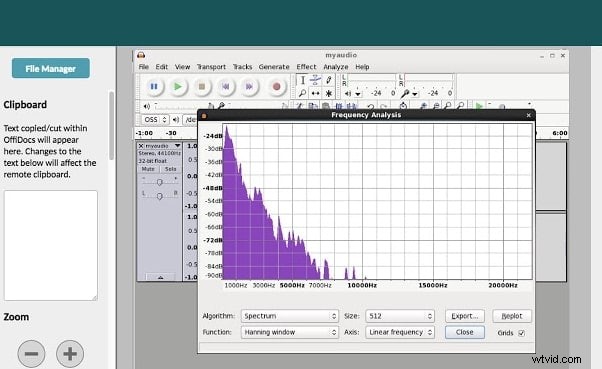Click the Sync-Lock clock toolbar icon
Screen dimensions: 602x369
click(x=403, y=106)
